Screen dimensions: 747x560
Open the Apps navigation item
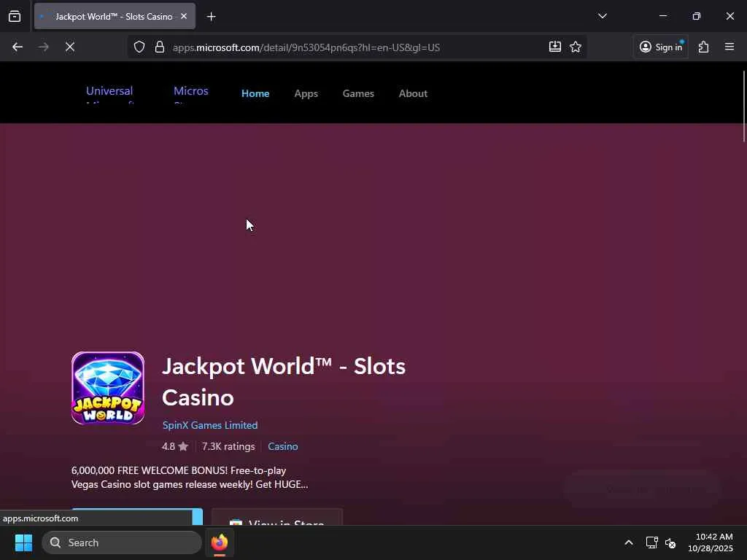coord(306,94)
